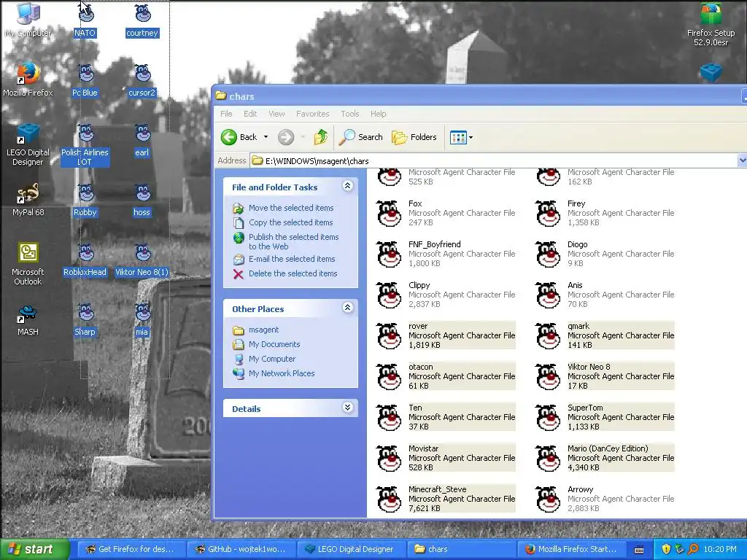Open the Help menu
This screenshot has height=560, width=747.
(379, 114)
